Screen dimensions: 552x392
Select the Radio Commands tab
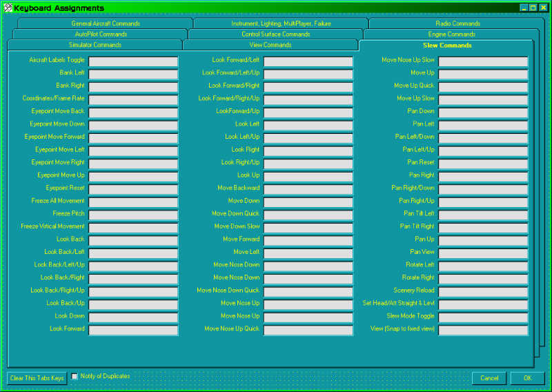click(457, 23)
